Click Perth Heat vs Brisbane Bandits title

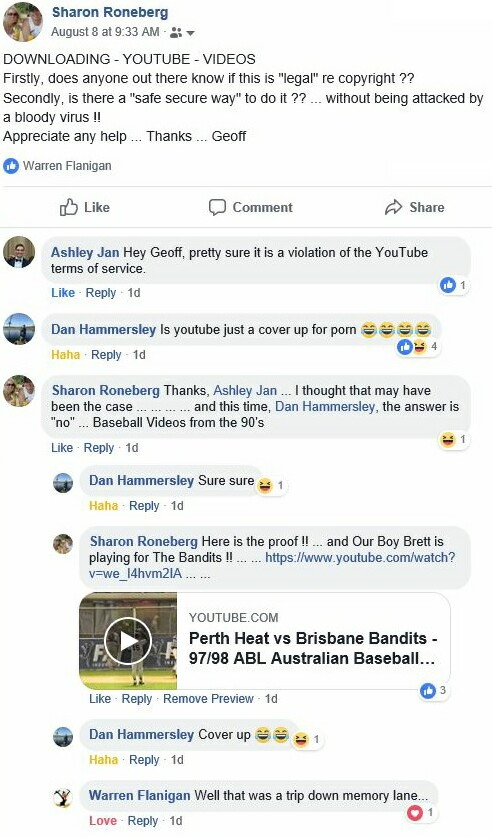[x=313, y=648]
